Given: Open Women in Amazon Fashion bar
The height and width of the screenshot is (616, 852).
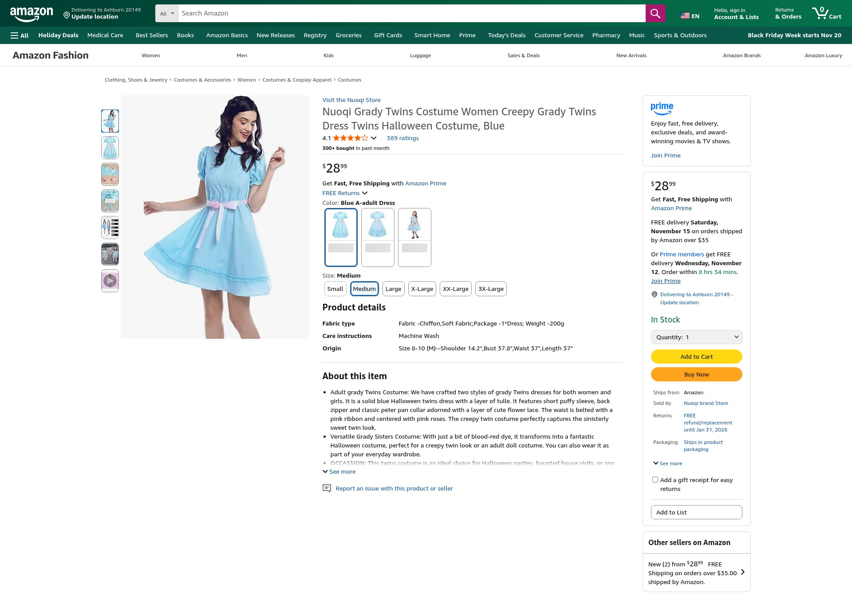Looking at the screenshot, I should click(151, 55).
